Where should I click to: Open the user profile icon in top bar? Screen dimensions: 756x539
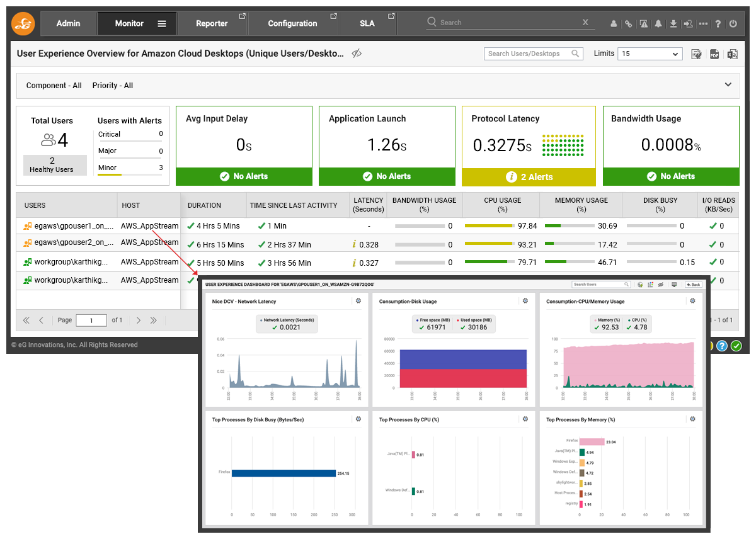pyautogui.click(x=614, y=24)
